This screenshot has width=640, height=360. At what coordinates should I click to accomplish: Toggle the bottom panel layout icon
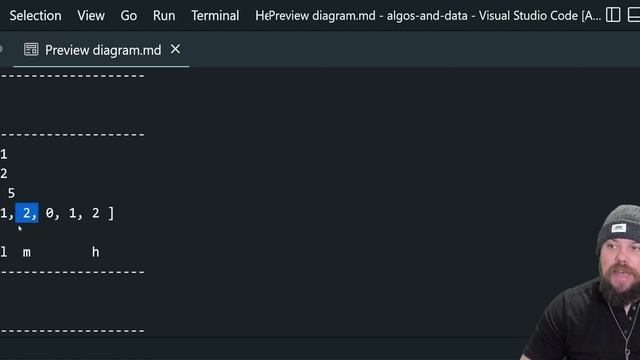(x=634, y=15)
